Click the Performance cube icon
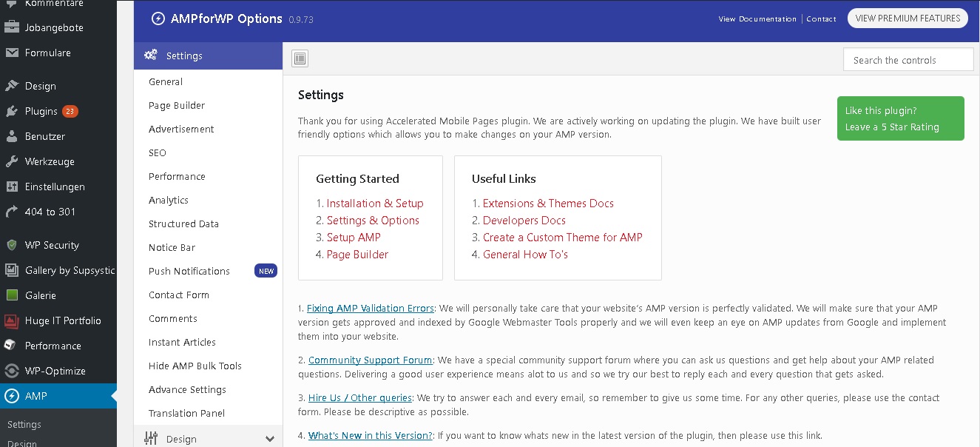This screenshot has width=980, height=447. point(12,346)
